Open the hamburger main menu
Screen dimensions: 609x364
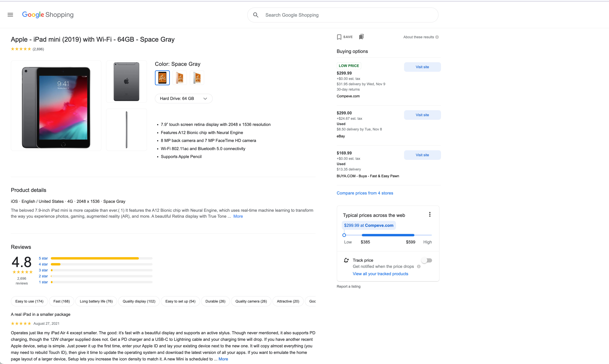tap(10, 15)
